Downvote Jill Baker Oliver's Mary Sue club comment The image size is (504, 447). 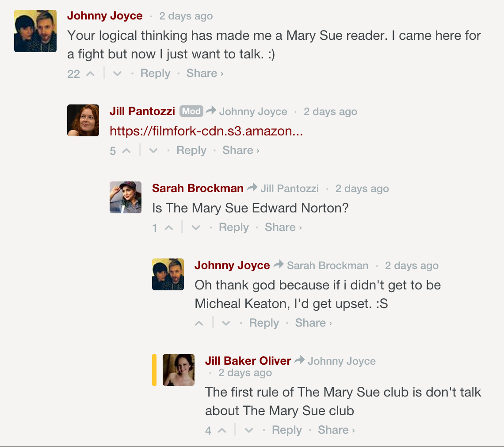click(249, 430)
